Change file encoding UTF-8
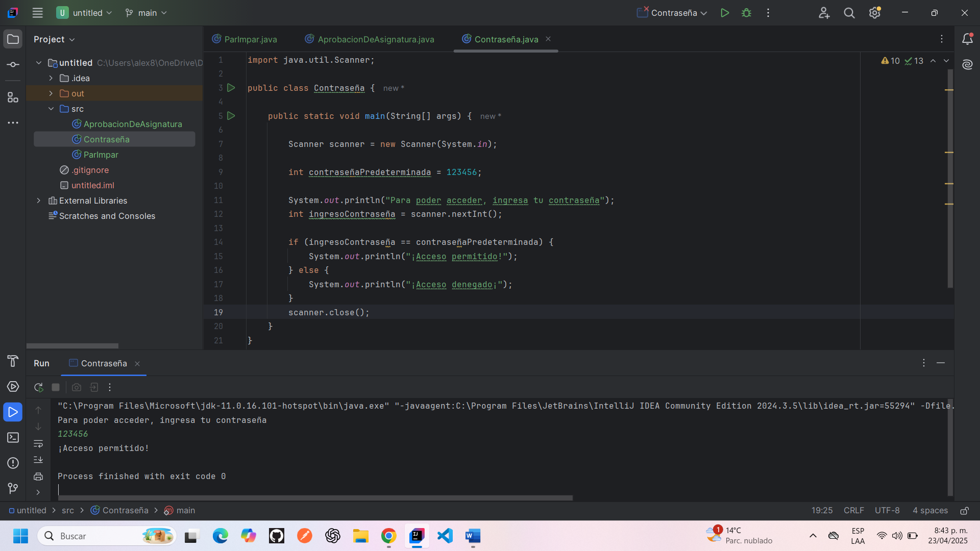 887,511
